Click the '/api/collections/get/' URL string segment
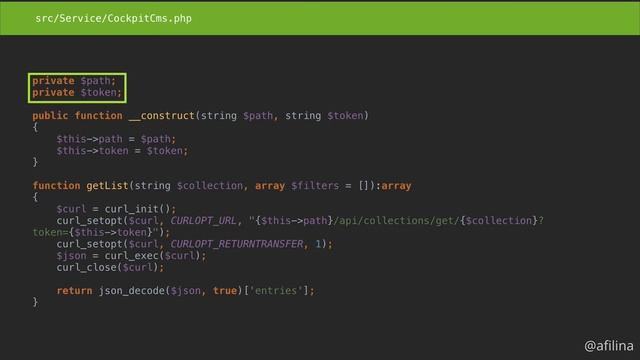Image resolution: width=640 pixels, height=360 pixels. click(396, 221)
